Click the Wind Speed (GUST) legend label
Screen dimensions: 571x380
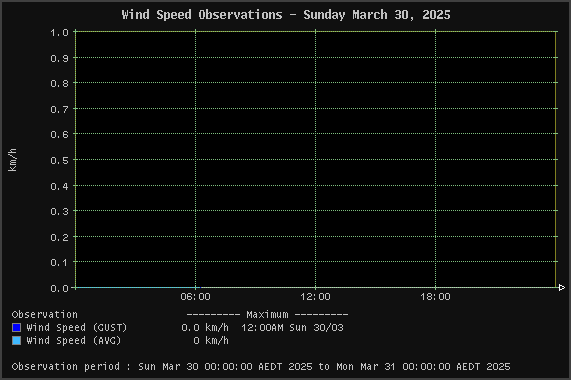pyautogui.click(x=76, y=328)
